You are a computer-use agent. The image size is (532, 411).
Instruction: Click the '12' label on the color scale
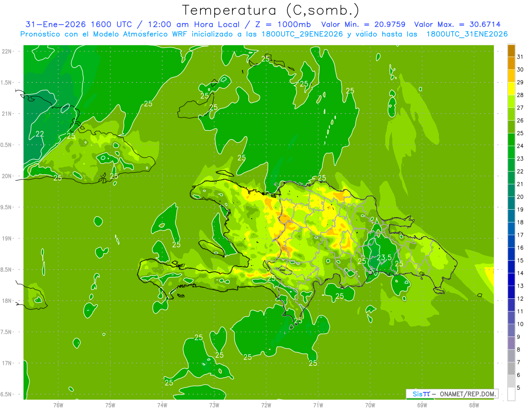tap(520, 298)
